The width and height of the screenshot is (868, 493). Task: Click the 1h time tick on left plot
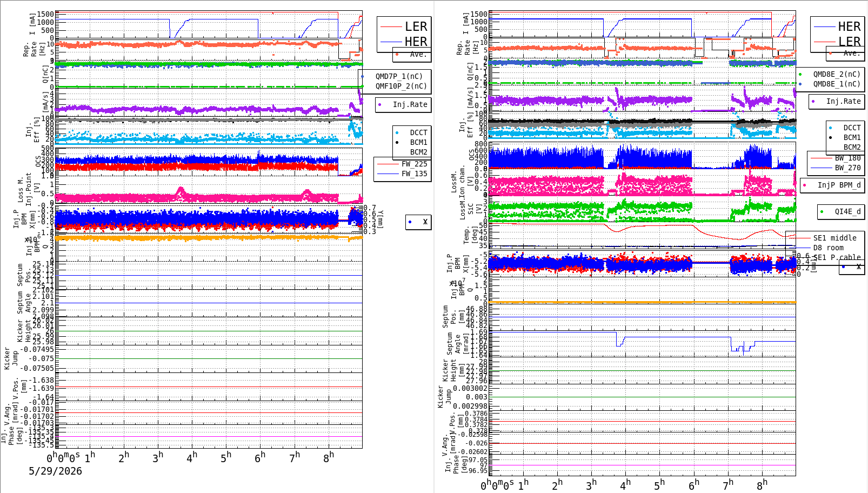point(90,457)
